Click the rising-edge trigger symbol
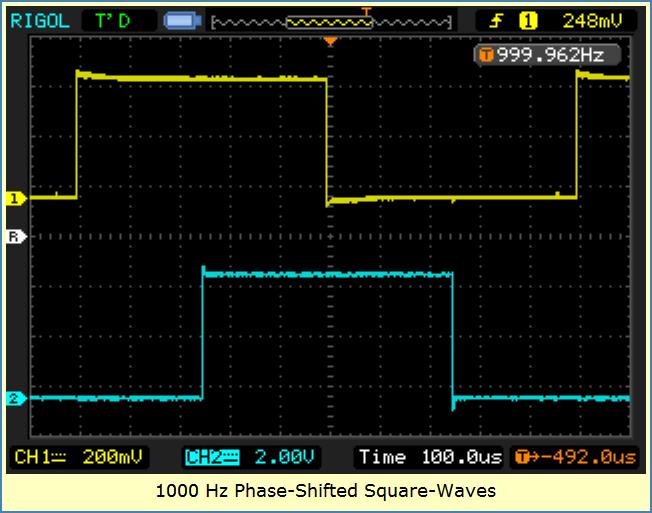652x513 pixels. (496, 19)
